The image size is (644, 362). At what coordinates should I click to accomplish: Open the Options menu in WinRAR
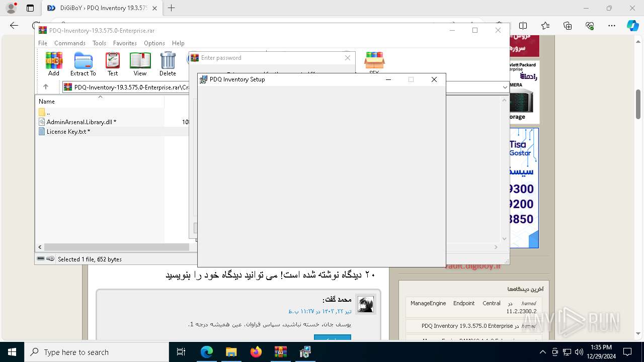[x=154, y=43]
